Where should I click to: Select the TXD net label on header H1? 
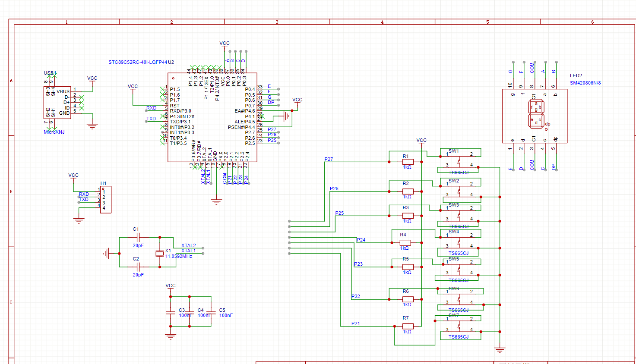(x=84, y=199)
